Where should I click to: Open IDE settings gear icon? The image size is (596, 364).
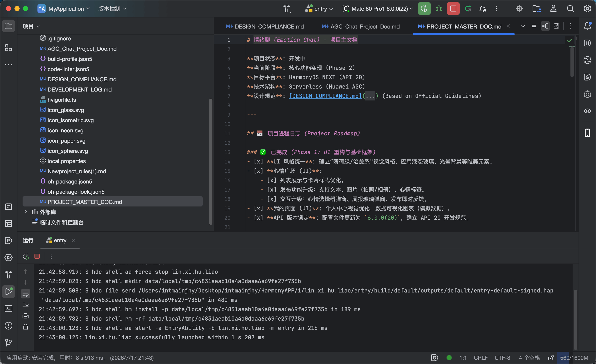click(587, 9)
